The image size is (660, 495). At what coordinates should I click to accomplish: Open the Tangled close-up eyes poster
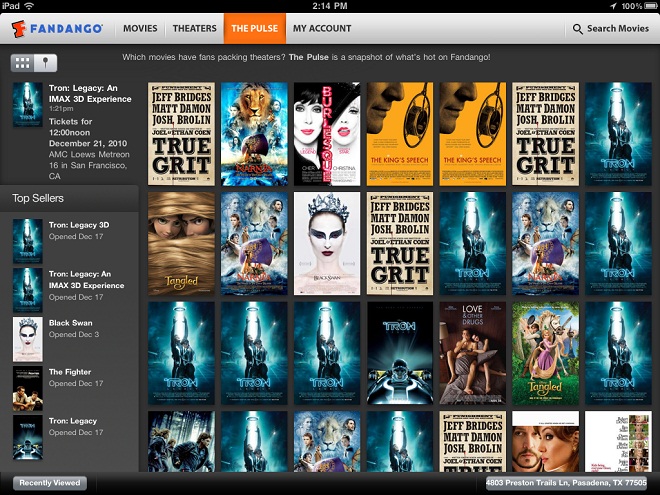pos(181,243)
